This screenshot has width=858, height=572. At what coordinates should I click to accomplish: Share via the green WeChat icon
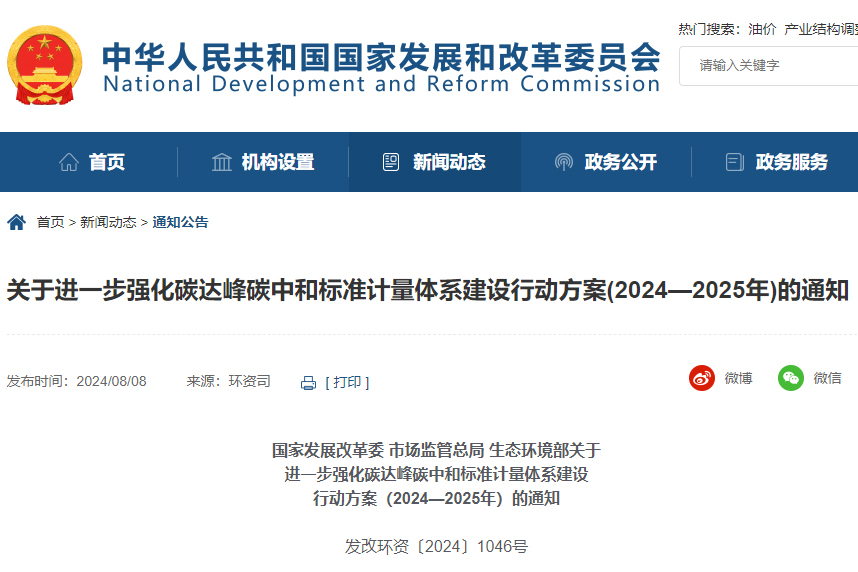791,378
